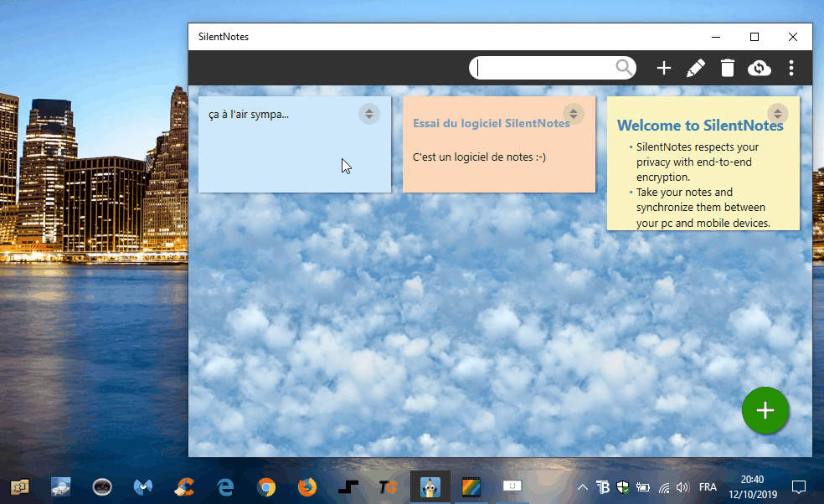Open the Action Center notifications icon
Viewport: 824px width, 504px height.
click(x=799, y=488)
